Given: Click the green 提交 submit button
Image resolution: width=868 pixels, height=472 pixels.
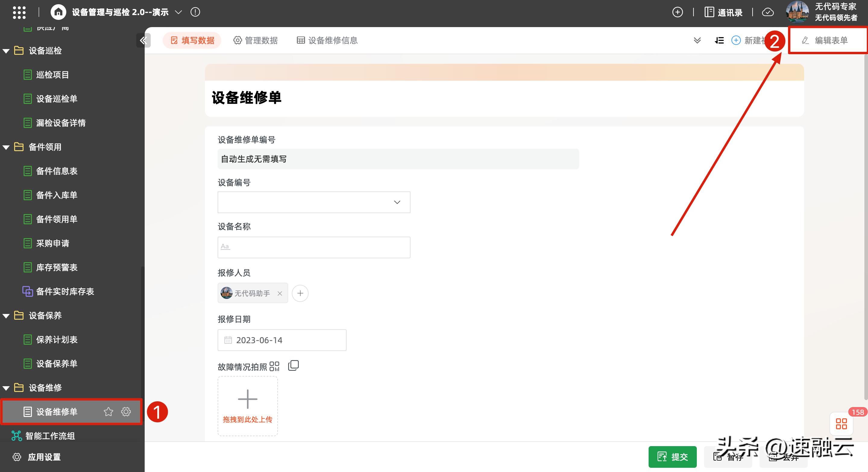Looking at the screenshot, I should [672, 457].
